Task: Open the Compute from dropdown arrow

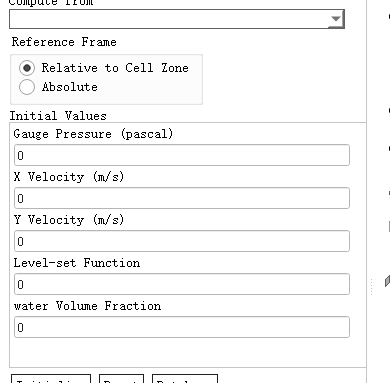Action: click(336, 19)
